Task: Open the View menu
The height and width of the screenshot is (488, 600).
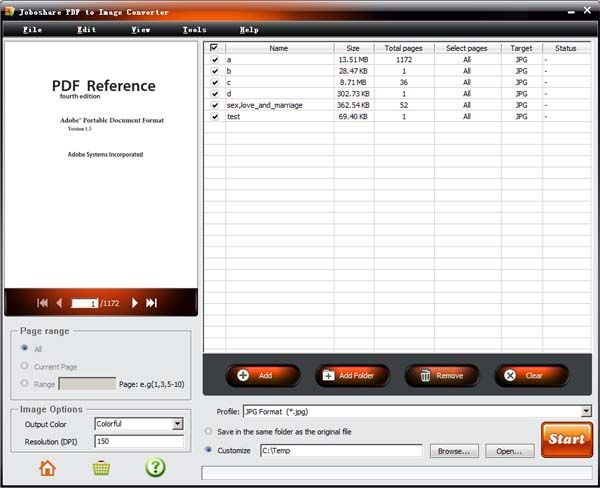Action: 141,29
